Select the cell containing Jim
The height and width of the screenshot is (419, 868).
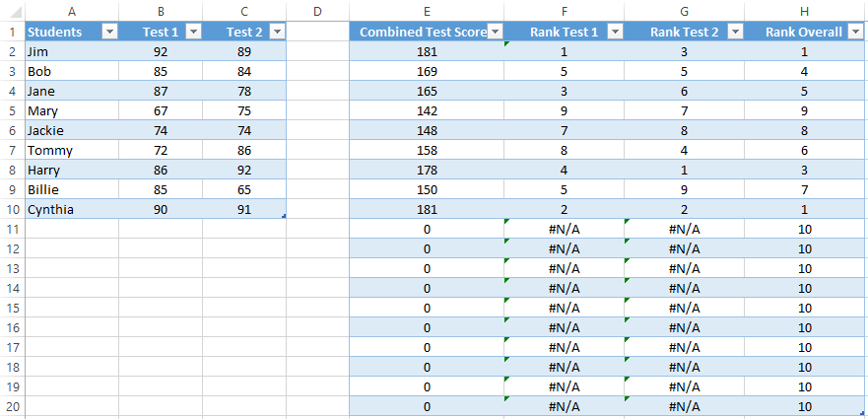[71, 51]
